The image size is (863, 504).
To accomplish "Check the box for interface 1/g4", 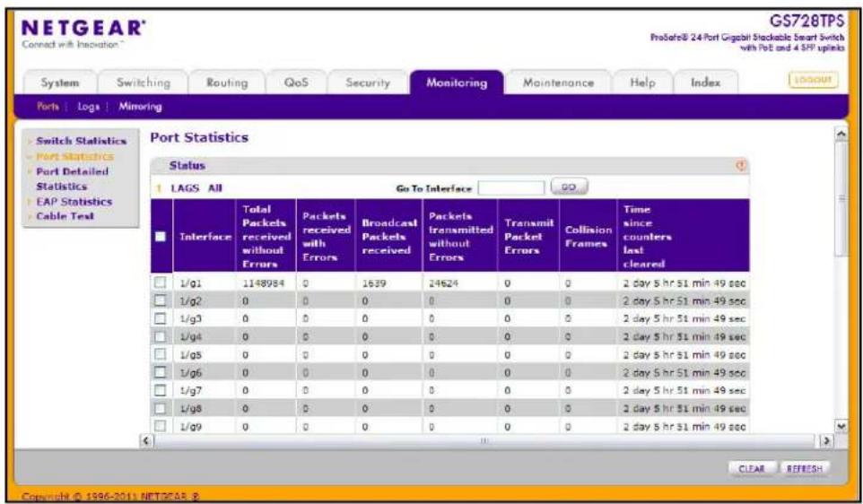I will point(161,336).
